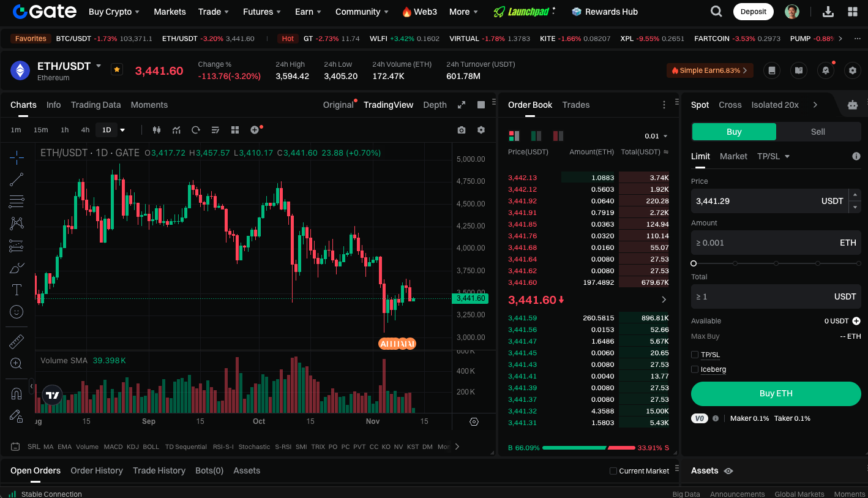The width and height of the screenshot is (868, 498).
Task: Click the Deposit button
Action: pos(753,12)
